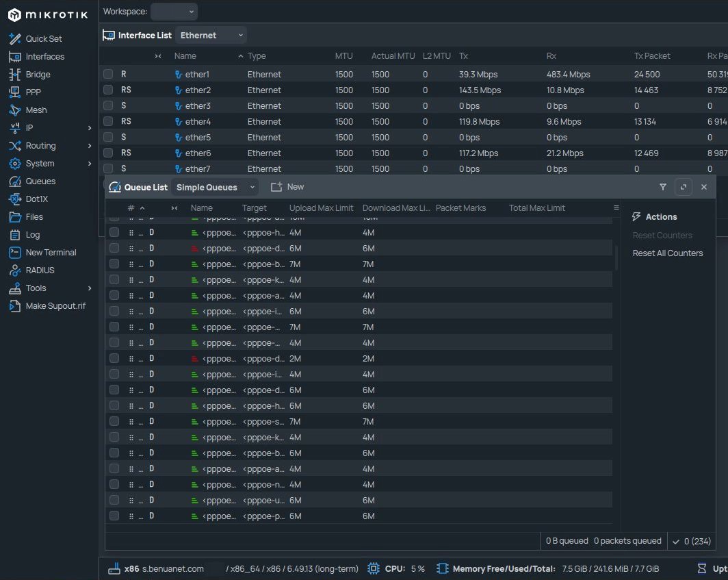Mark the ether5 row checkbox
This screenshot has width=728, height=580.
click(x=108, y=138)
